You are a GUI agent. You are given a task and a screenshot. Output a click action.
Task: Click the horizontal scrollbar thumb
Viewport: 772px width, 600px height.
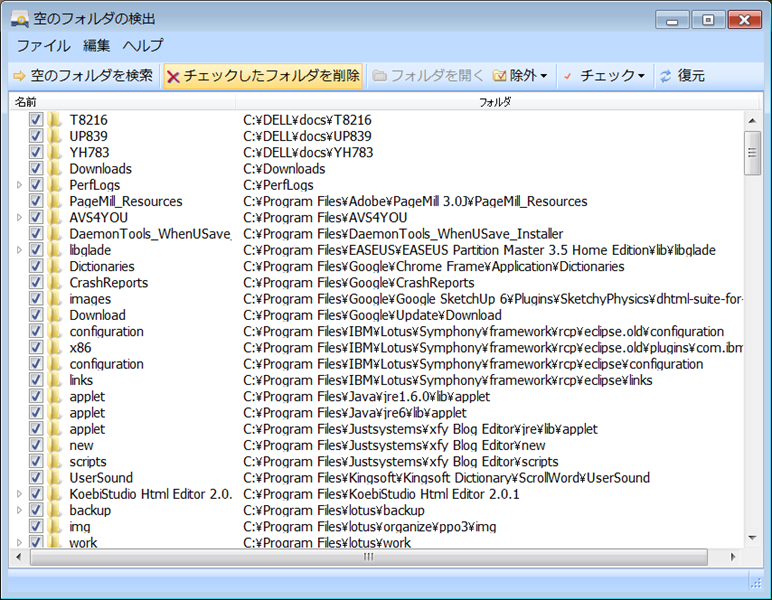coord(368,557)
